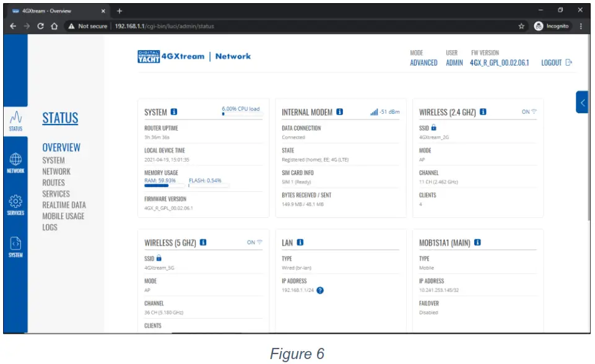Image resolution: width=595 pixels, height=364 pixels.
Task: Click the router uptime value 3h 36m 36s
Action: pos(157,137)
